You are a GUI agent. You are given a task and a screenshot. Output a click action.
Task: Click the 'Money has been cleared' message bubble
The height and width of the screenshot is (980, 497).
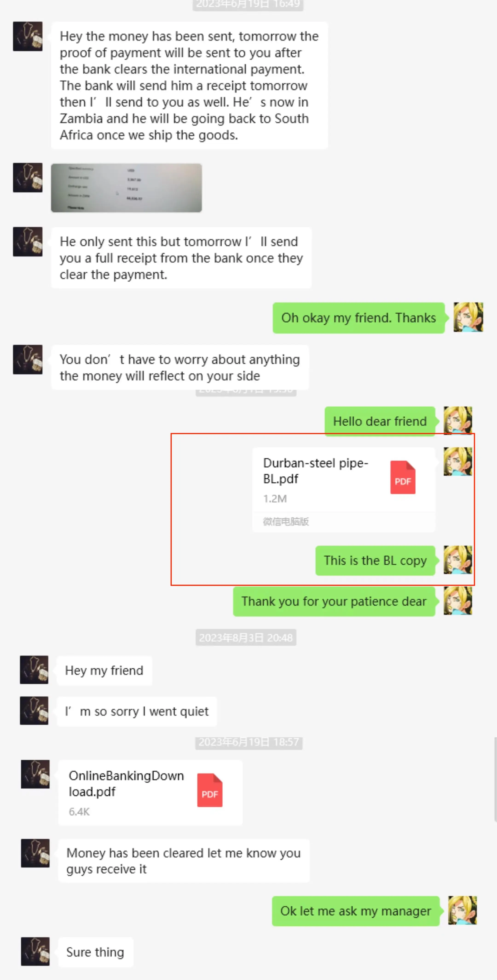184,860
